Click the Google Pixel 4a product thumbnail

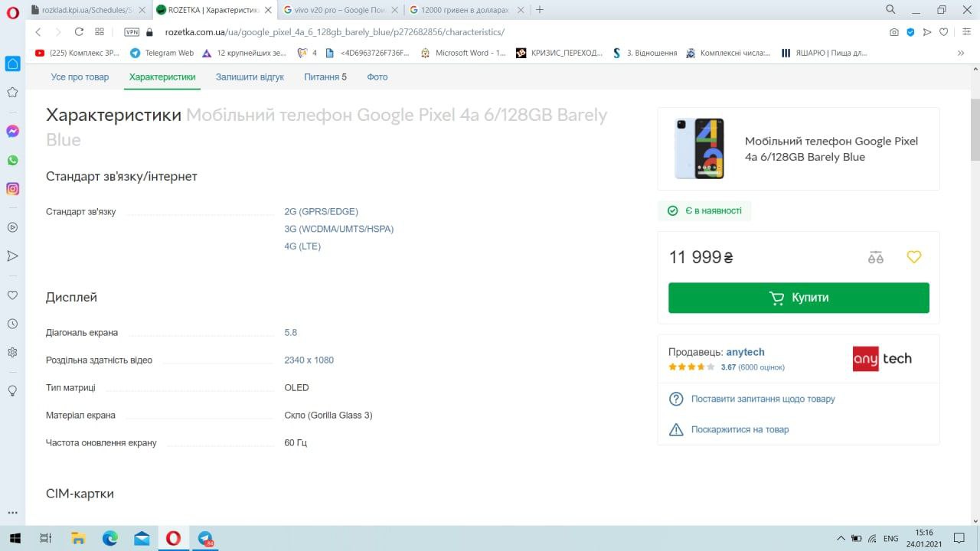click(x=699, y=148)
